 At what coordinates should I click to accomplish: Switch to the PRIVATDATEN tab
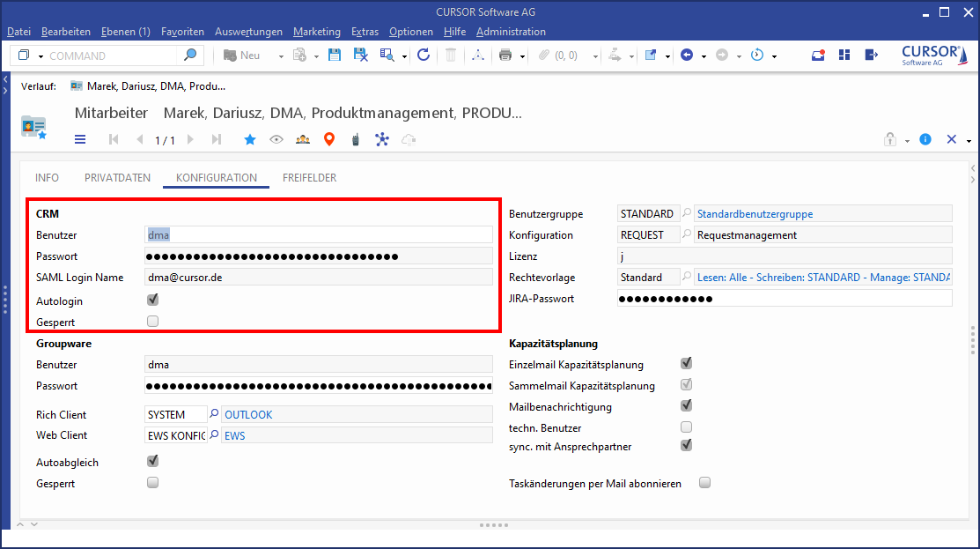tap(117, 178)
